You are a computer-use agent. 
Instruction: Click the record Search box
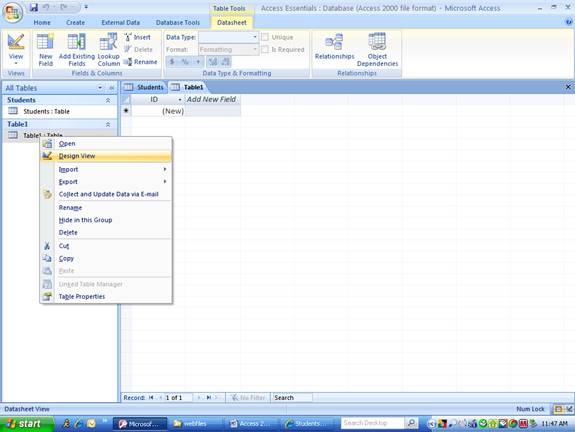(292, 398)
